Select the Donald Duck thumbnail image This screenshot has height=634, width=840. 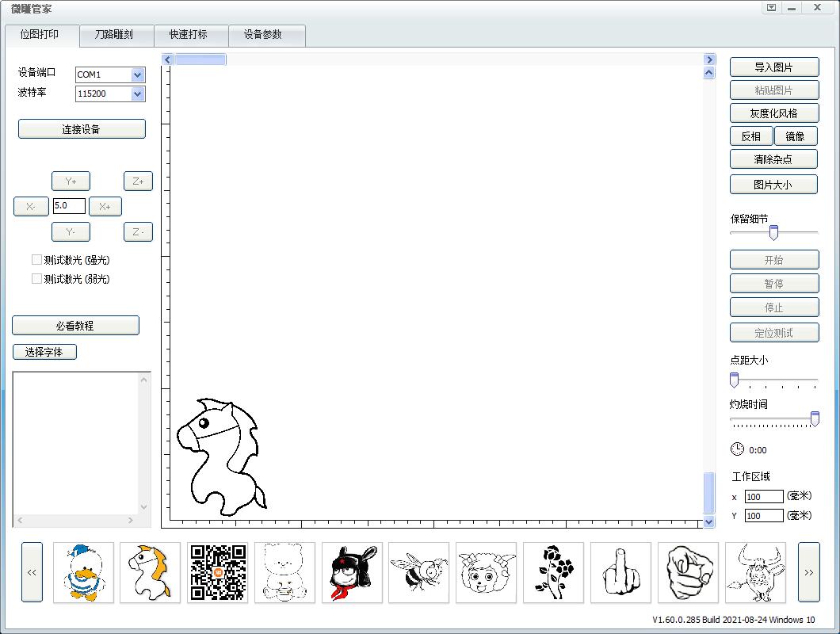[x=83, y=572]
